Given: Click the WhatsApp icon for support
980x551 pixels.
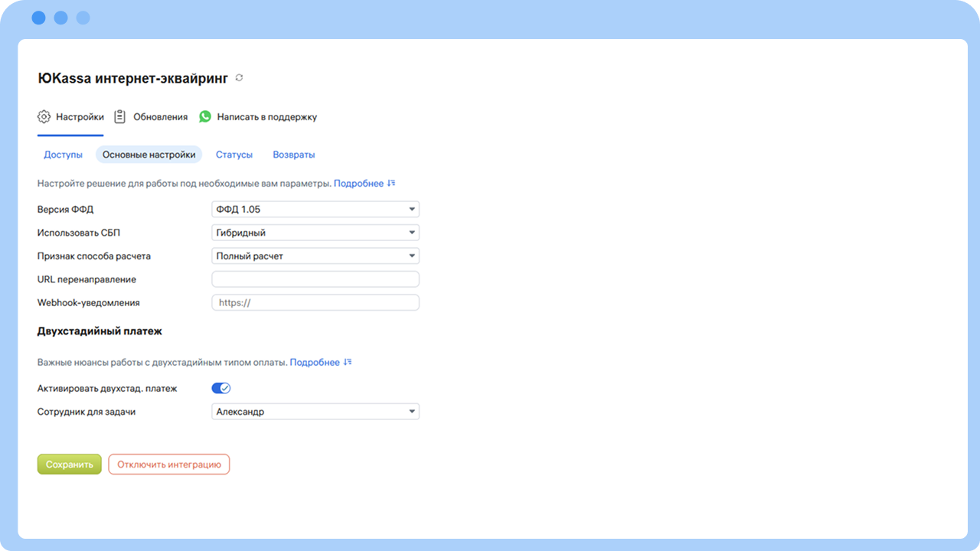Looking at the screenshot, I should pos(205,117).
